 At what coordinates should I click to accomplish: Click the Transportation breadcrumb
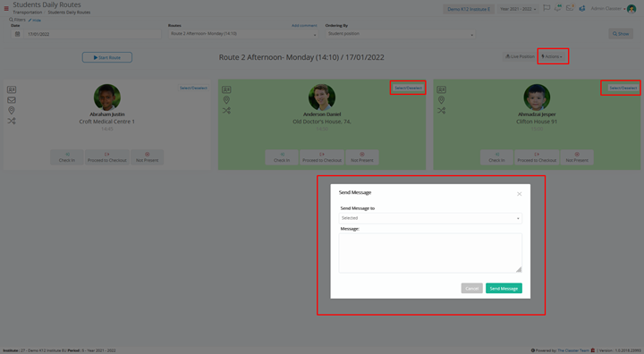tap(27, 13)
